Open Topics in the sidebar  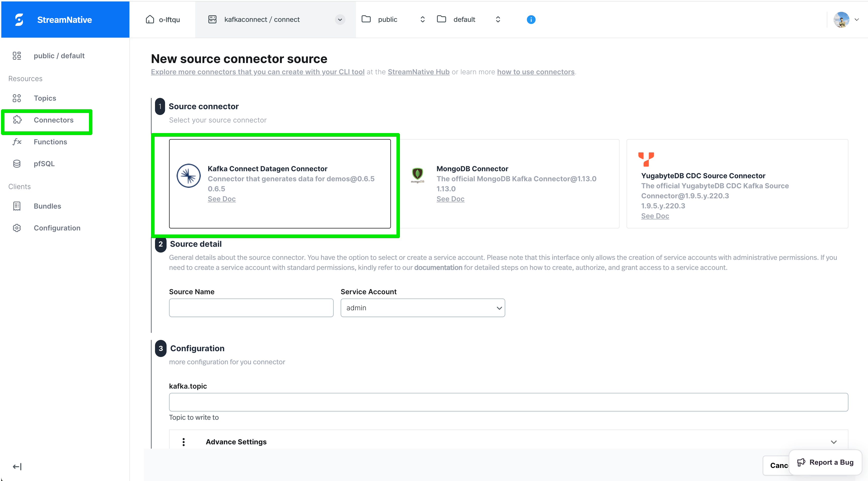tap(45, 98)
